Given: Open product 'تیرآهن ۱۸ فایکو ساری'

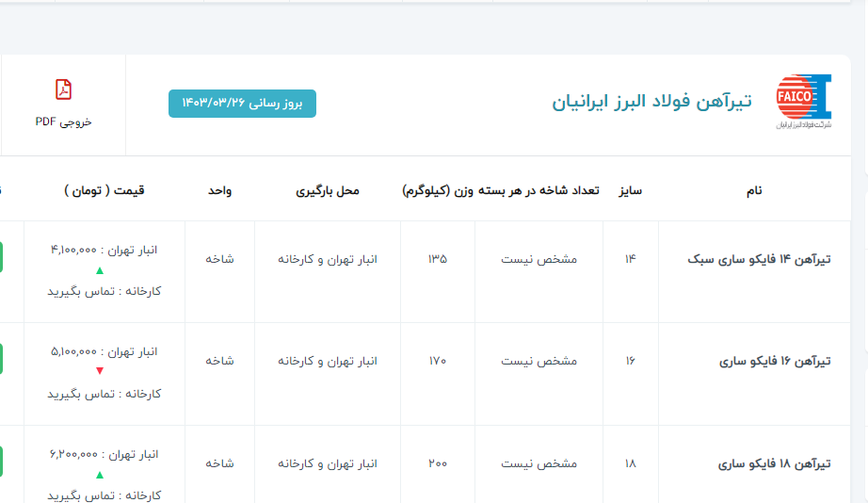Looking at the screenshot, I should 775,463.
